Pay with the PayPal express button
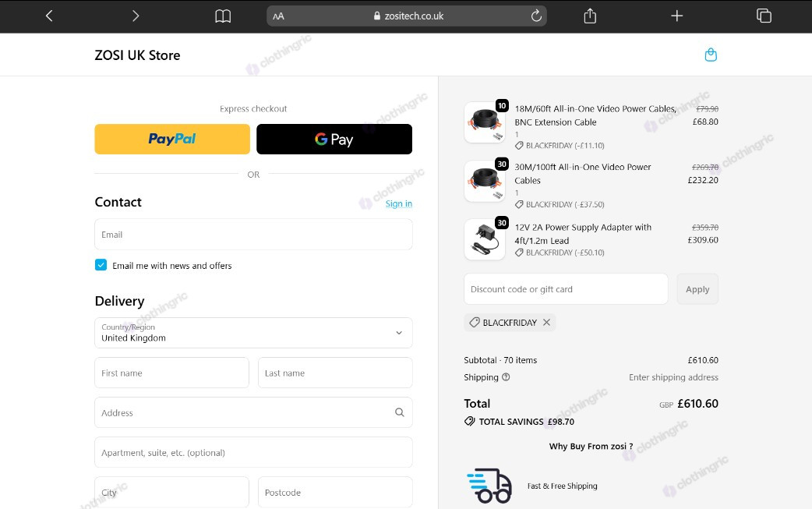812x509 pixels. click(x=172, y=139)
